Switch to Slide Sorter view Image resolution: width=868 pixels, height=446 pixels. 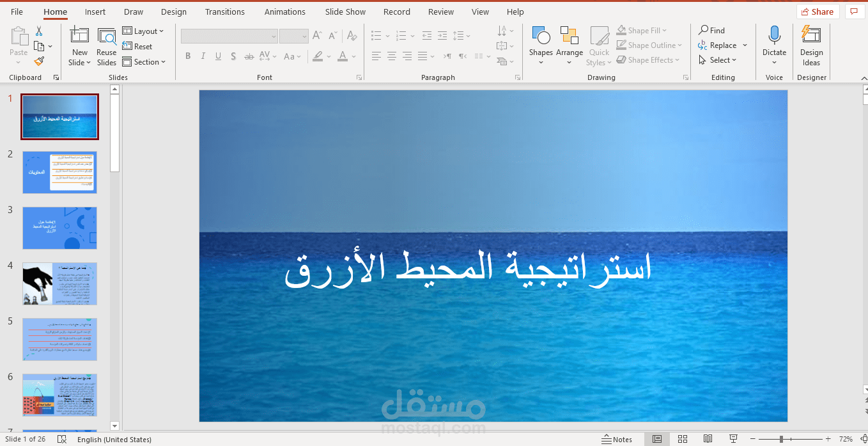[683, 439]
